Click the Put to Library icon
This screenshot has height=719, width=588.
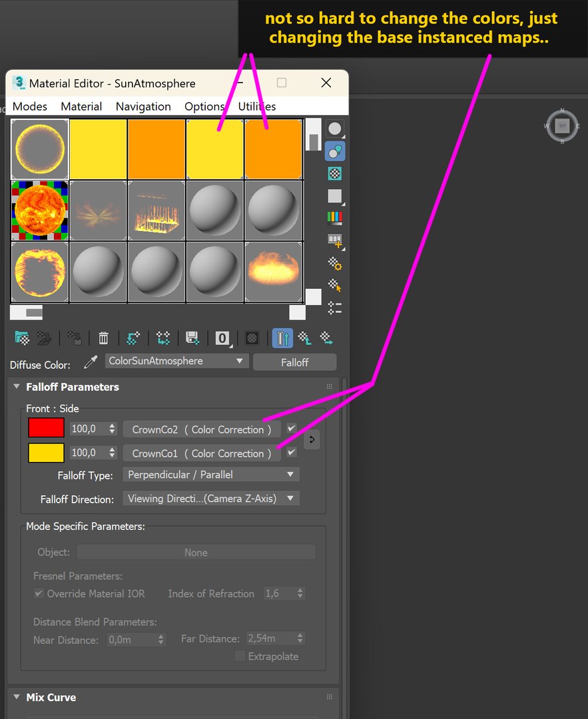click(x=192, y=338)
